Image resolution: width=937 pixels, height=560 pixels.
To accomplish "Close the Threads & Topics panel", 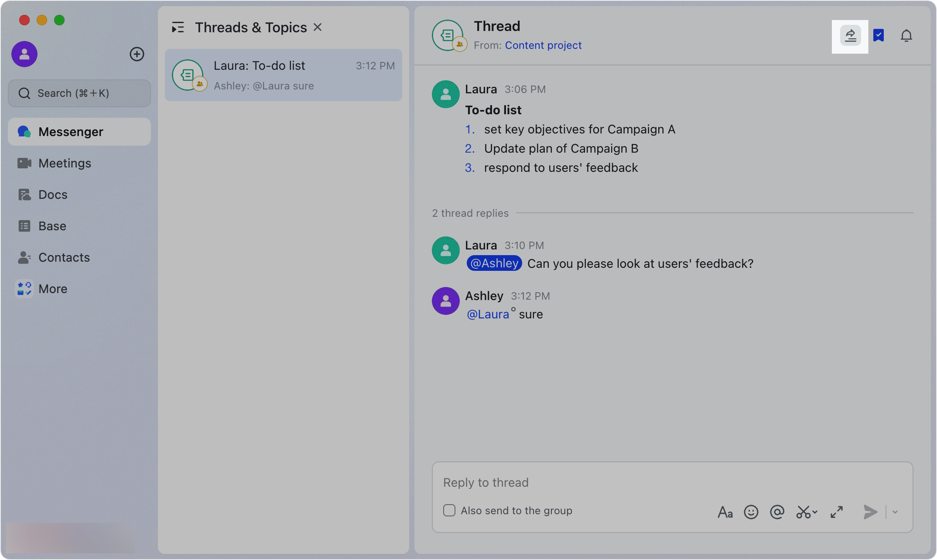I will point(318,27).
